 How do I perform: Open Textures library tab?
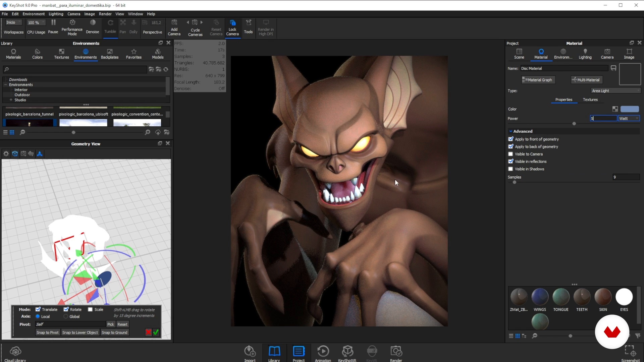61,54
